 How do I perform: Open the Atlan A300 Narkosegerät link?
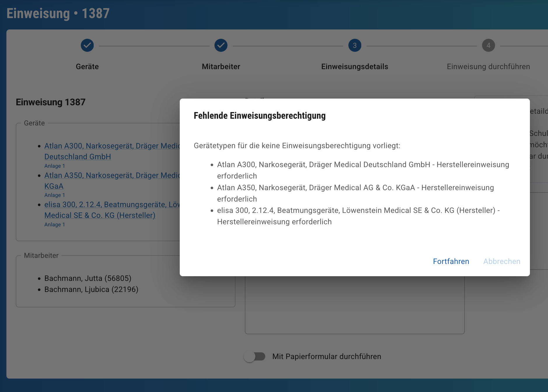click(112, 151)
